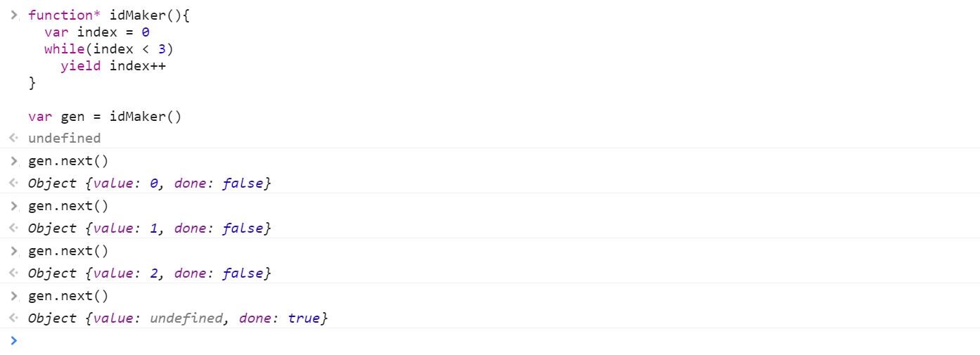
Task: Click the output arrow beside the value: 0 object
Action: (14, 183)
